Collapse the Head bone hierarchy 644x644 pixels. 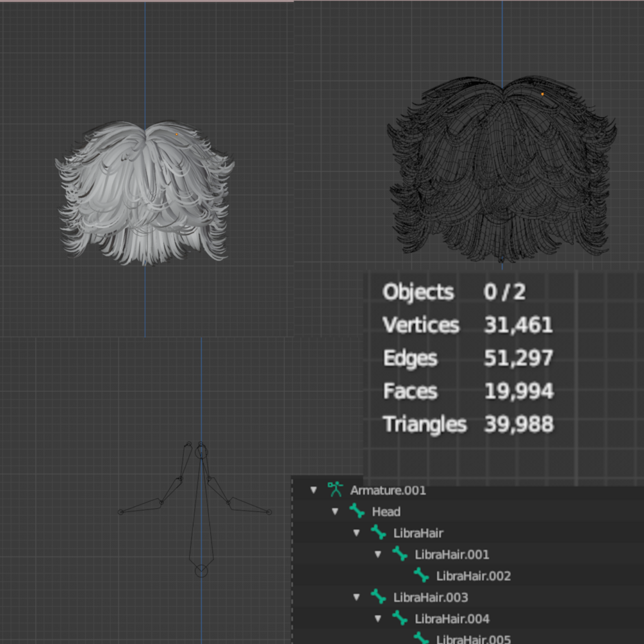point(335,511)
